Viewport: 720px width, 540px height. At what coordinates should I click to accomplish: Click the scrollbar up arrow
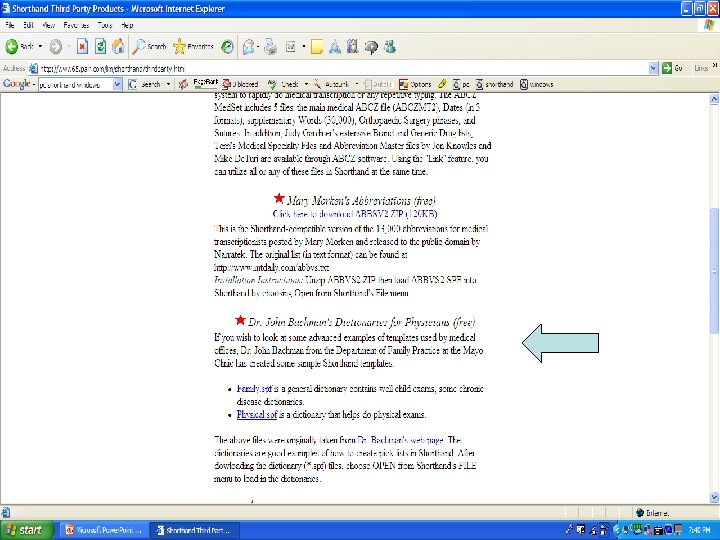pos(714,99)
